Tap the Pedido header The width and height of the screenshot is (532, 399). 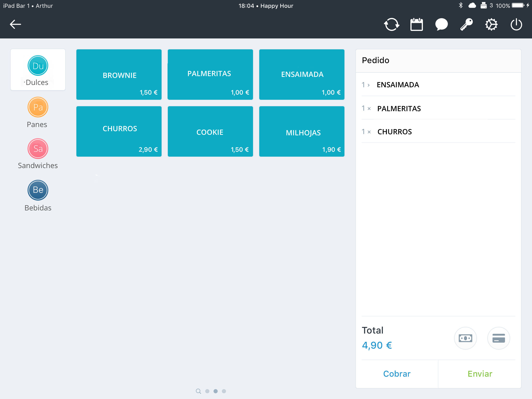(438, 61)
